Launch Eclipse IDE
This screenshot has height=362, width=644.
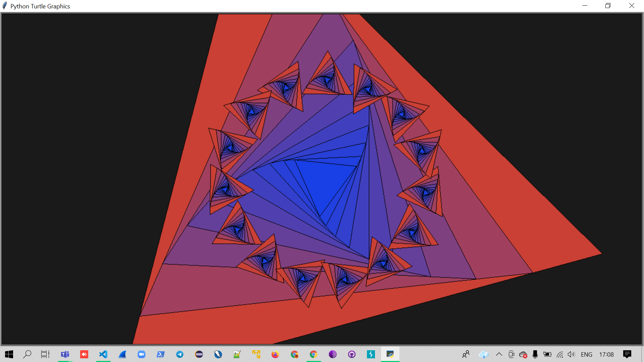[199, 354]
